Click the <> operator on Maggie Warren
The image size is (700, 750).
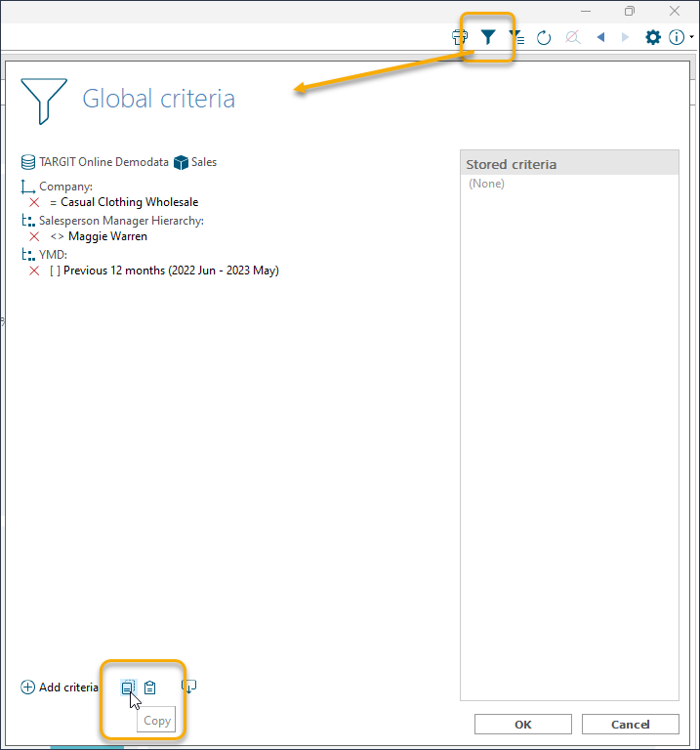pyautogui.click(x=57, y=236)
